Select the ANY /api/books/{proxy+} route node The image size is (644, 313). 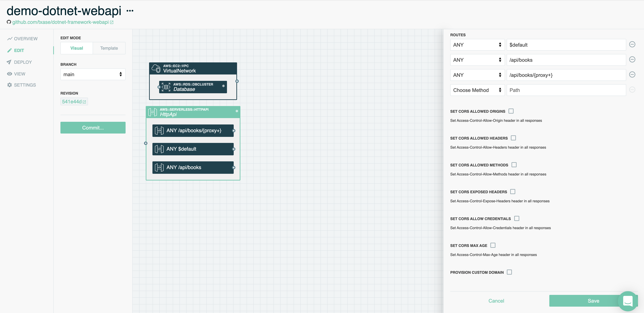pyautogui.click(x=193, y=131)
